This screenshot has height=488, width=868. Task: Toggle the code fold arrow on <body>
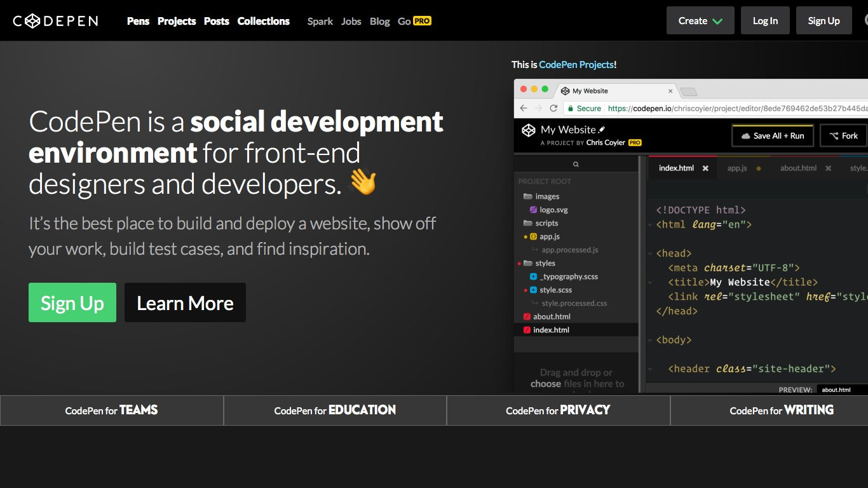tap(649, 340)
